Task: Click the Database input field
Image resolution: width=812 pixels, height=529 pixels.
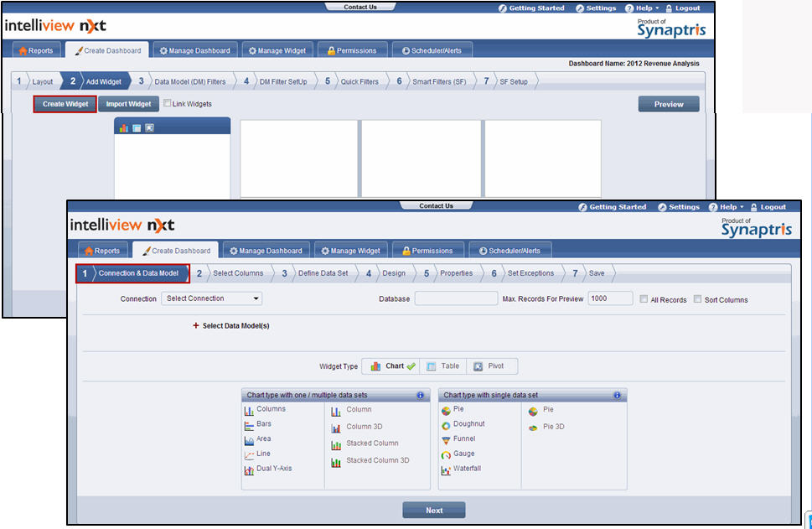Action: point(456,298)
